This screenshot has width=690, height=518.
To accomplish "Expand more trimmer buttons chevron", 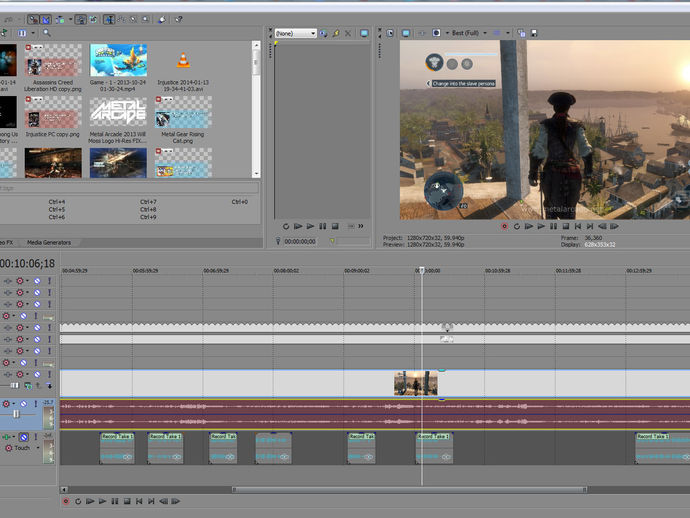I will coord(361,226).
